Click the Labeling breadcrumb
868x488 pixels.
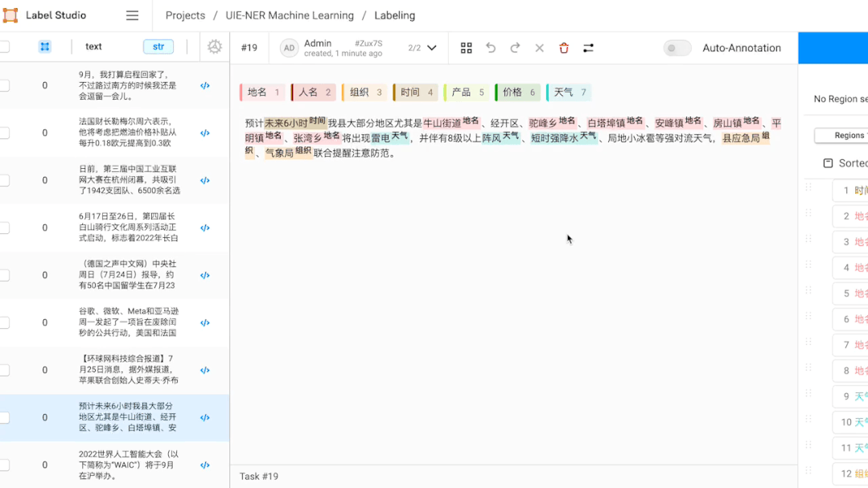click(x=395, y=15)
